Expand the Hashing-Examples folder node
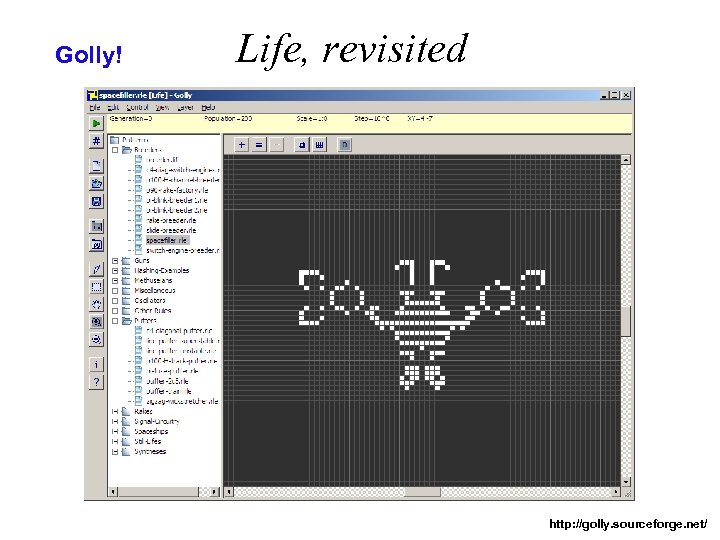This screenshot has width=720, height=540. 115,270
